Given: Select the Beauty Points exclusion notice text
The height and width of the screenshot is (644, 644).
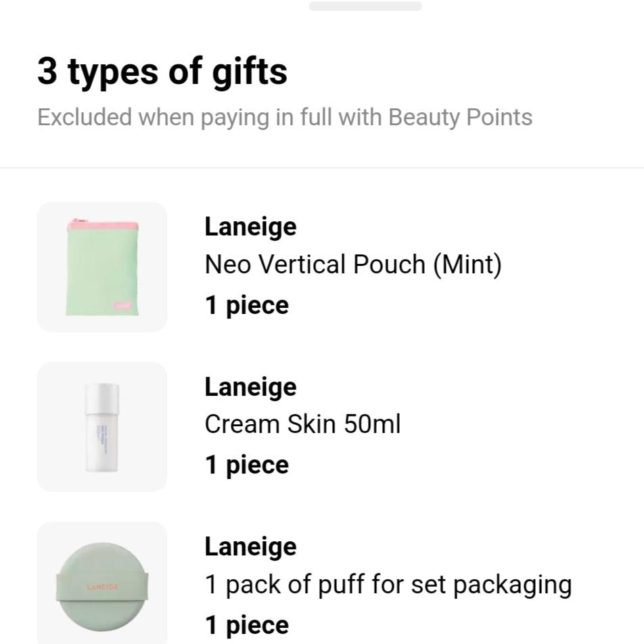Looking at the screenshot, I should pyautogui.click(x=285, y=117).
